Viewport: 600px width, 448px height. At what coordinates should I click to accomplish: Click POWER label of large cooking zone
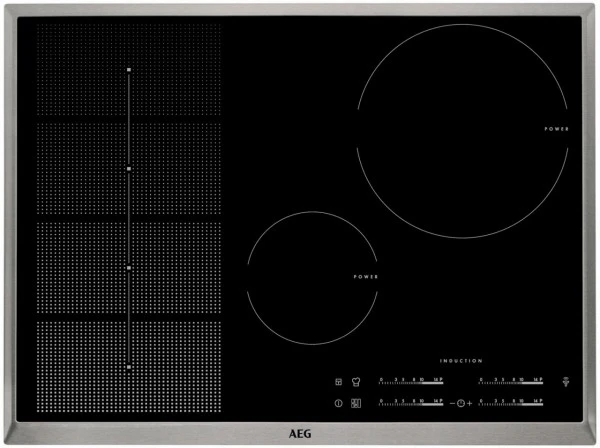pos(557,130)
